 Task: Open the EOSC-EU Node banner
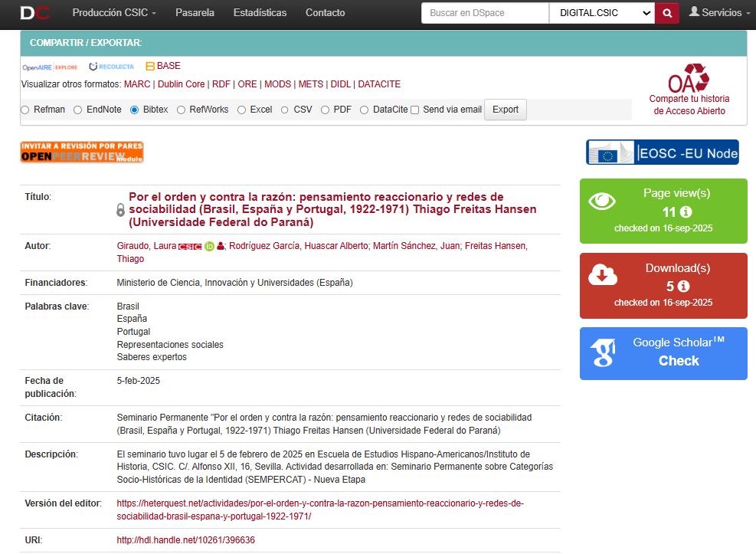(663, 152)
